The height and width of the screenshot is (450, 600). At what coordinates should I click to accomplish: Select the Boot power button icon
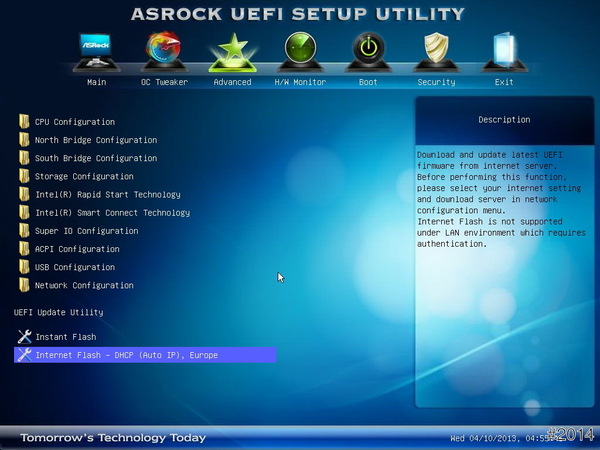(368, 51)
